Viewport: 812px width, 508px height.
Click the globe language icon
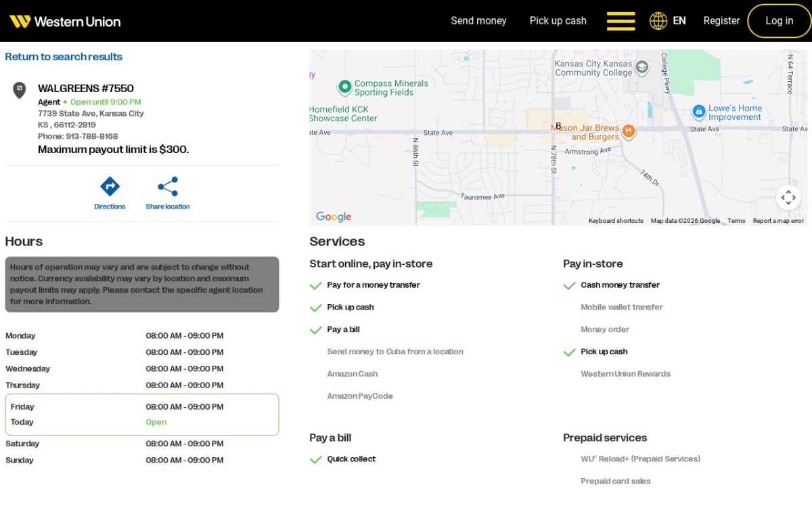click(x=658, y=21)
